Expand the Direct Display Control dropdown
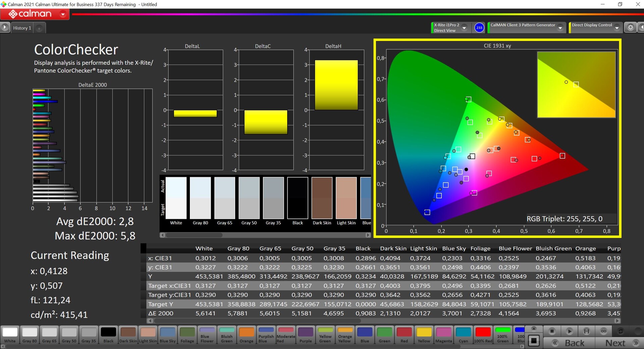The height and width of the screenshot is (349, 644). tap(616, 28)
